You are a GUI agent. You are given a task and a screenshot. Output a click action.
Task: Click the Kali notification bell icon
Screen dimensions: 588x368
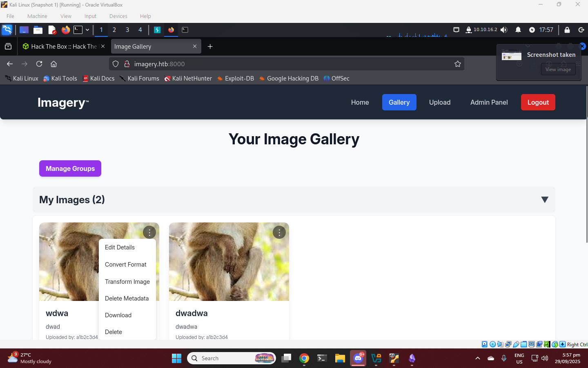coord(518,30)
